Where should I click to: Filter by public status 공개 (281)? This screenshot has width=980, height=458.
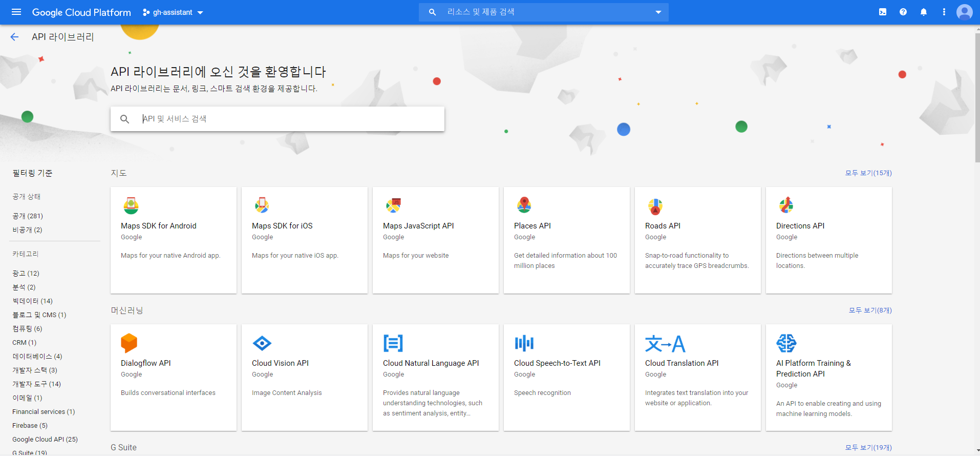(x=28, y=216)
